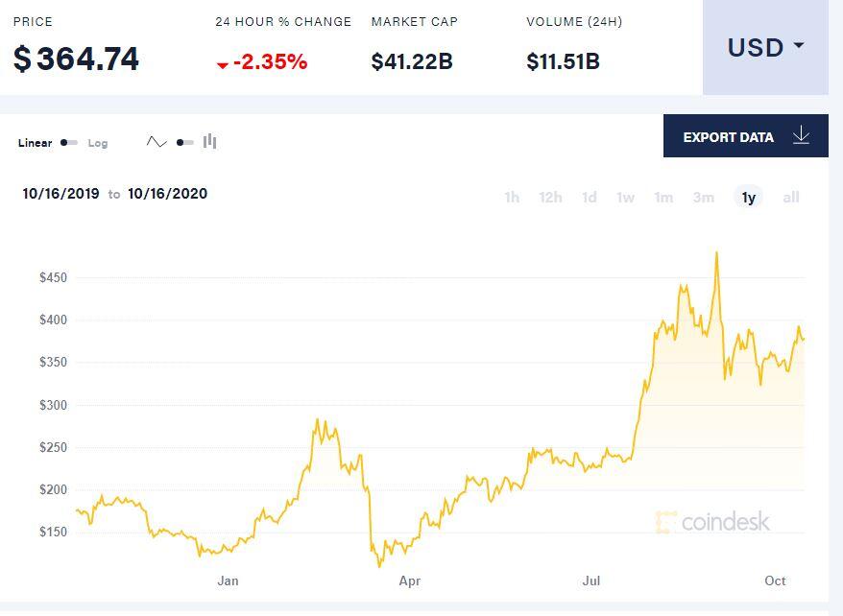Click the red 24-hour change down arrow

pos(223,64)
